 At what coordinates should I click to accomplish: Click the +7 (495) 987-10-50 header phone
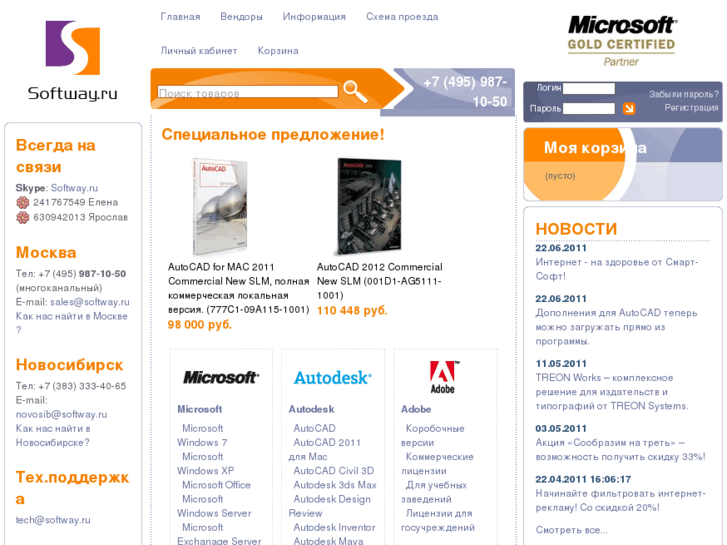point(465,91)
